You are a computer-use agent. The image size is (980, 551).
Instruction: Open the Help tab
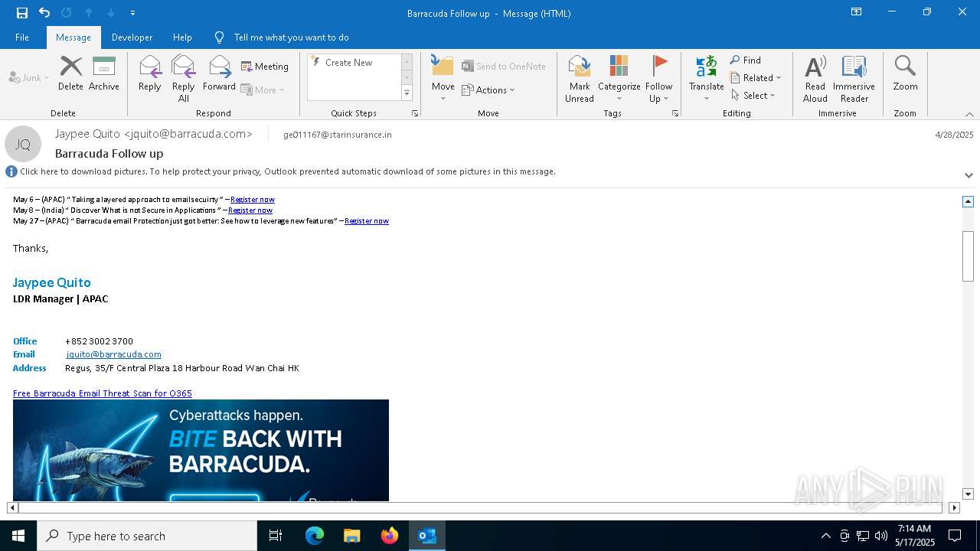[x=182, y=37]
